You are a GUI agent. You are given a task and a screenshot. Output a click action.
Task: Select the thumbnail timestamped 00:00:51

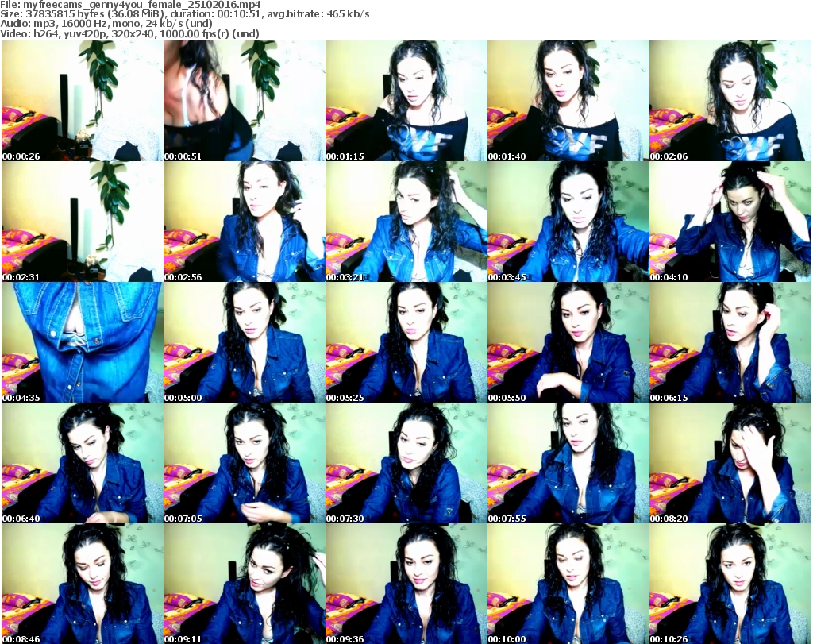245,101
